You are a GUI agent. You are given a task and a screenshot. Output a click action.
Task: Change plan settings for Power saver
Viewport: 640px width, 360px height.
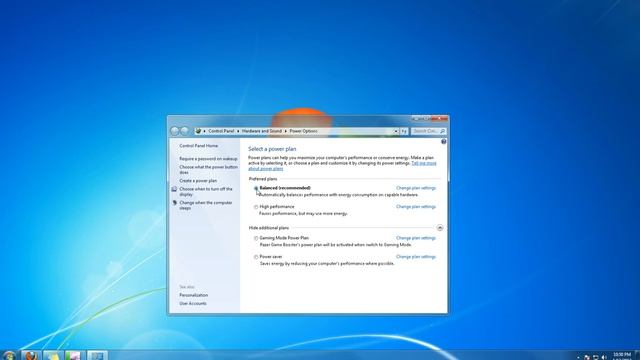416,257
